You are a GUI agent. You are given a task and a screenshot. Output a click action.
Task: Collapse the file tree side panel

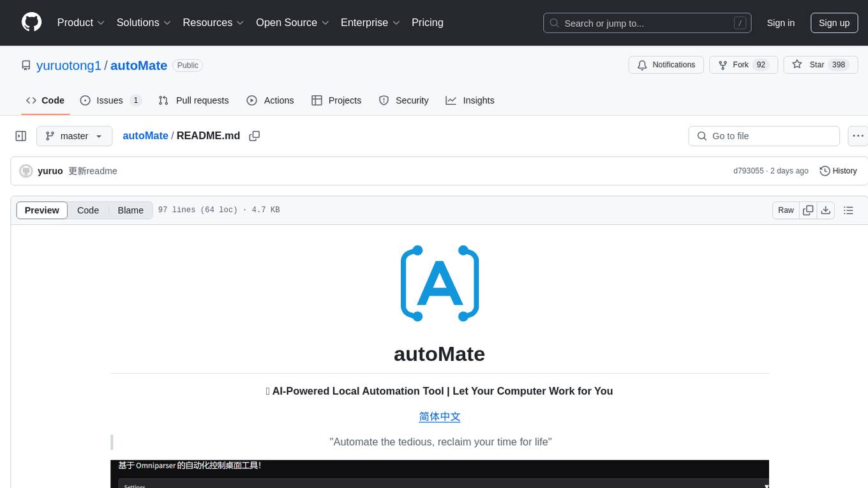[21, 136]
